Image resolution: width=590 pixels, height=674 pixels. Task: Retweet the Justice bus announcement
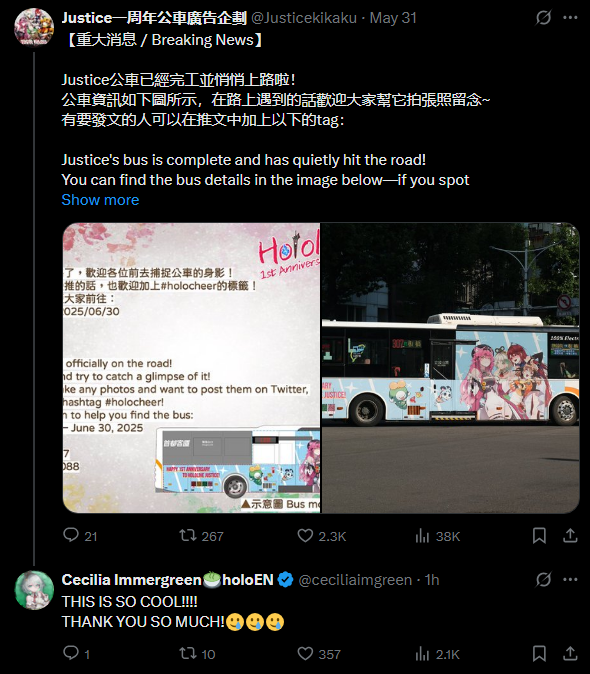click(x=201, y=536)
